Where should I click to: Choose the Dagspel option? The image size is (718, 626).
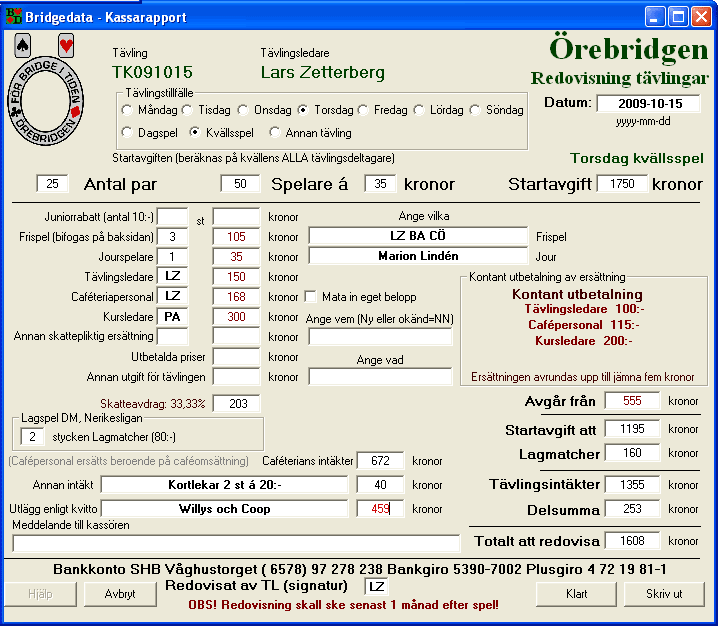tap(127, 132)
